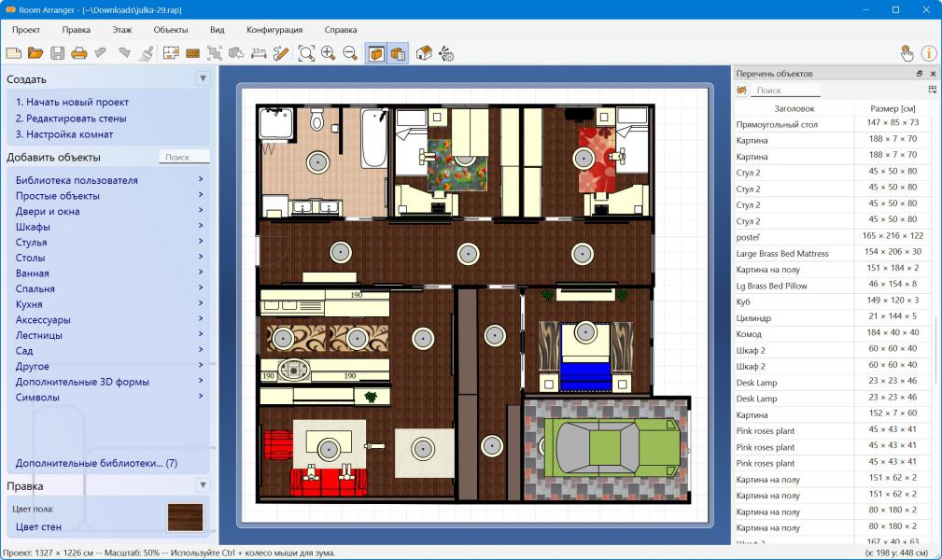Open the Этаж menu
942x560 pixels.
click(x=122, y=30)
